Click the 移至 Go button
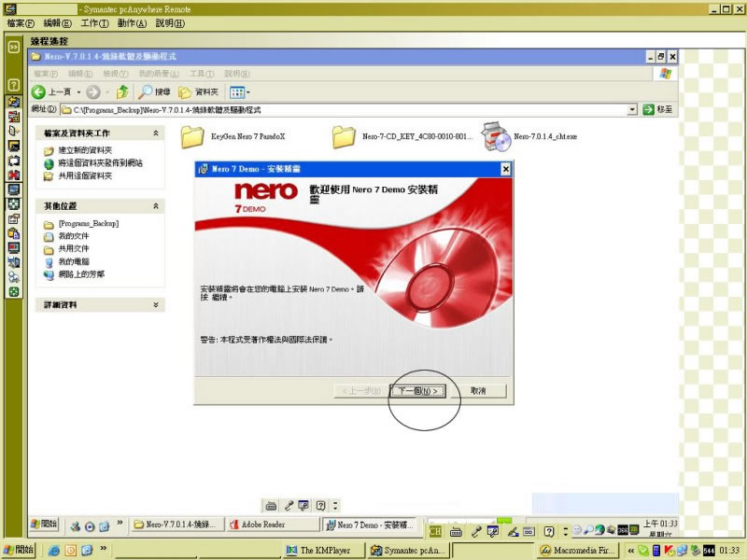Viewport: 747px width, 560px height. tap(657, 109)
